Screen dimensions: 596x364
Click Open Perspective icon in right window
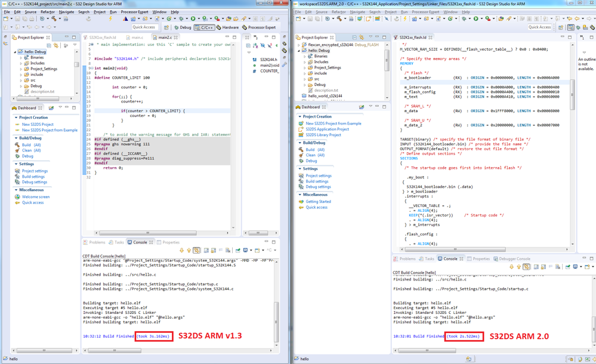(x=561, y=27)
